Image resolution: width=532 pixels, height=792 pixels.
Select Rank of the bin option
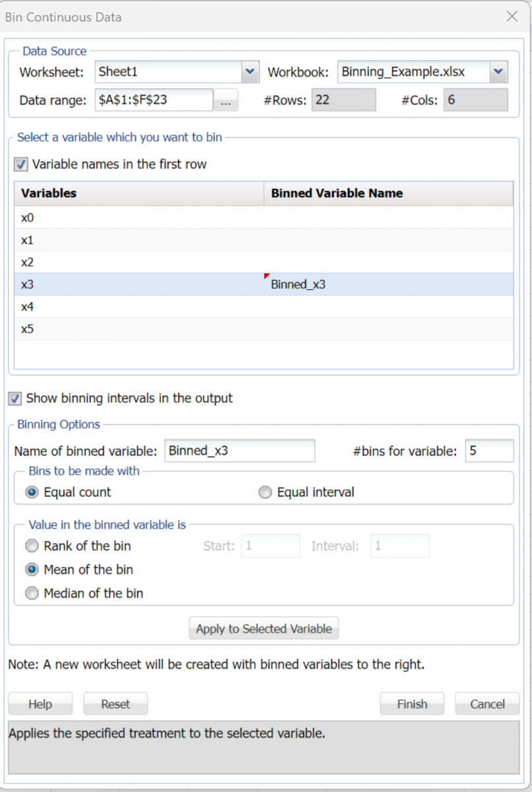32,546
